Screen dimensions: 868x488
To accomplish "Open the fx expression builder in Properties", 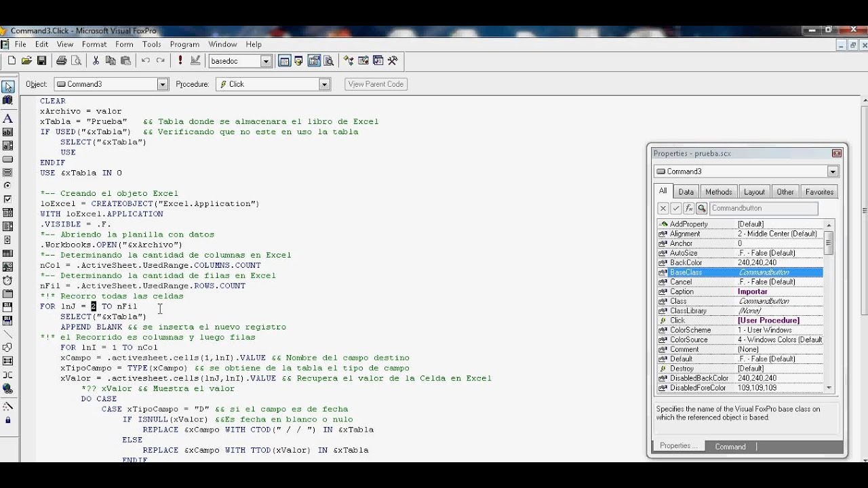I will (x=689, y=208).
